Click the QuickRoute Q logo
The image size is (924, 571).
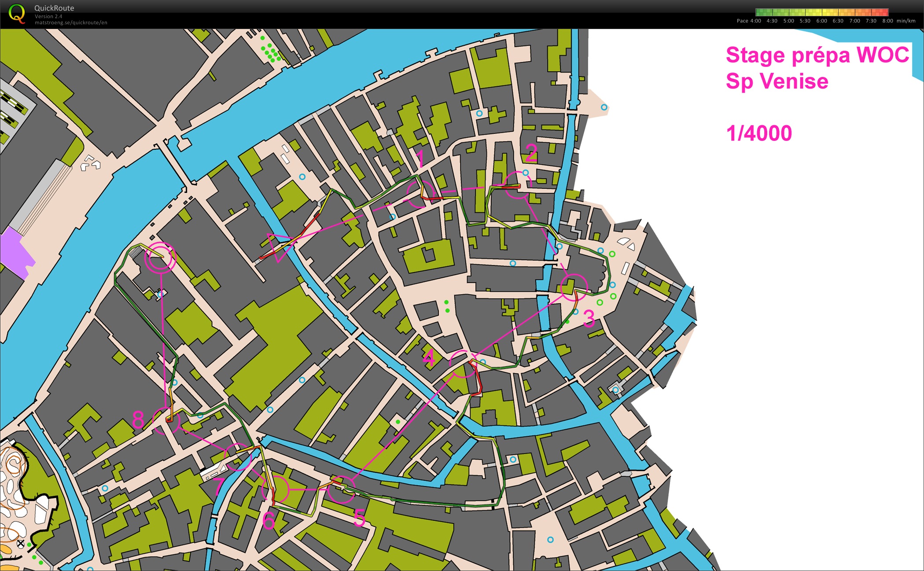click(17, 13)
